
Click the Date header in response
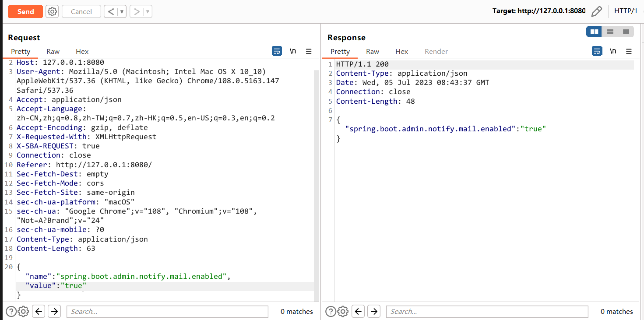[x=413, y=83]
